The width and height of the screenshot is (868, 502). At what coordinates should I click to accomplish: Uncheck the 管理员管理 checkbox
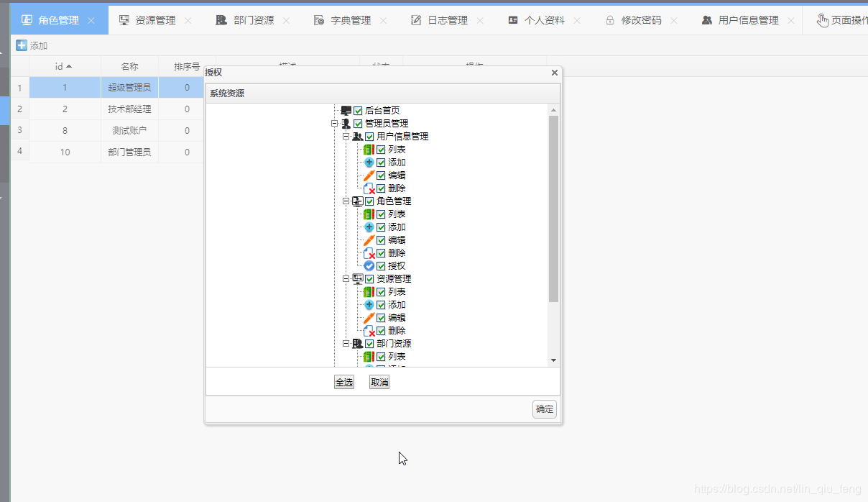(358, 124)
